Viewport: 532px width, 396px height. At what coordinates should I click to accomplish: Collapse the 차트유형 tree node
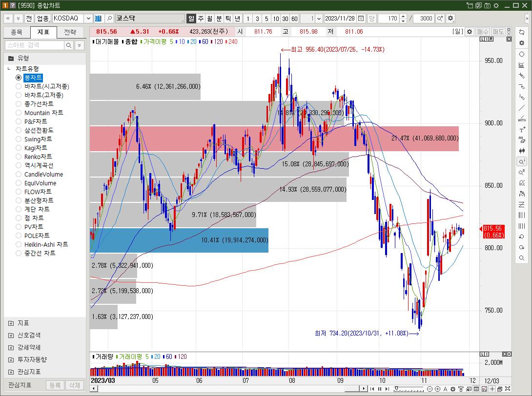(x=9, y=69)
